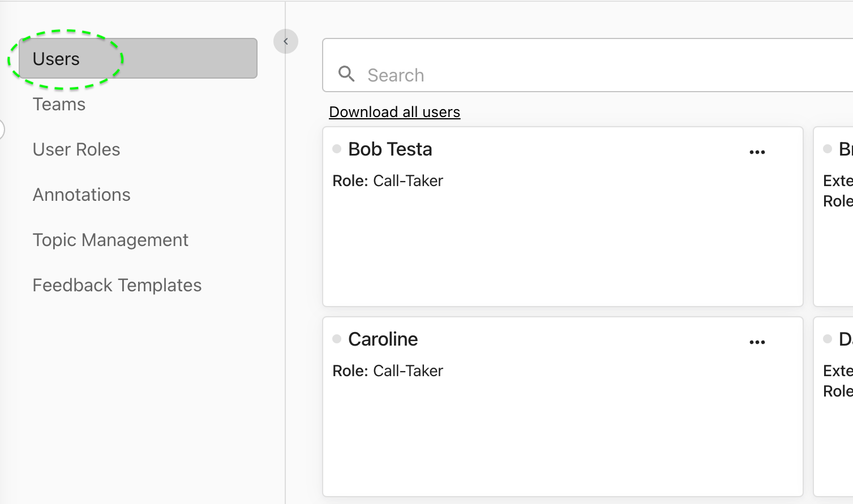Click the magnifying glass search icon
Image resolution: width=853 pixels, height=504 pixels.
click(x=346, y=74)
